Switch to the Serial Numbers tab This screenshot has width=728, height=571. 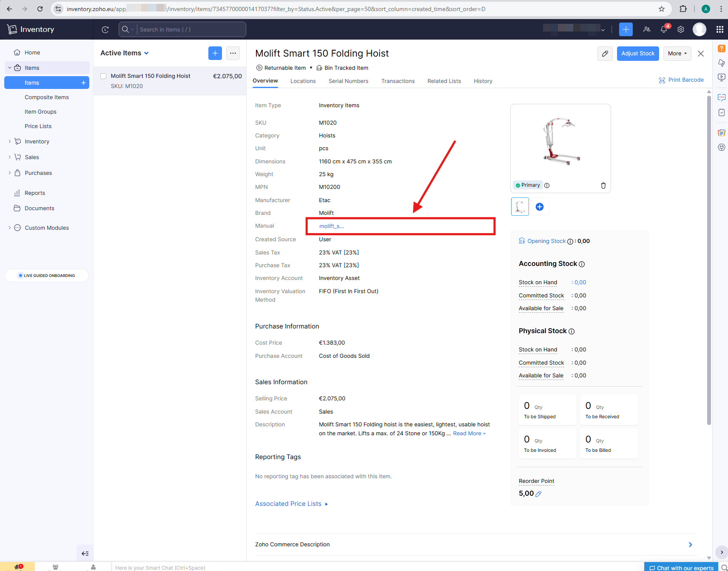click(x=348, y=81)
